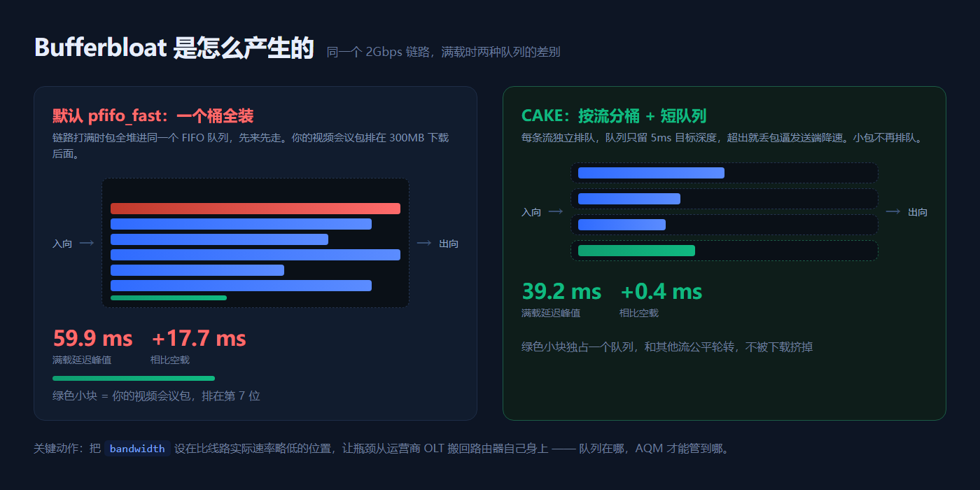Select the full-width blue bar in FIFO queue
Viewport: 980px width, 490px height.
[x=255, y=255]
